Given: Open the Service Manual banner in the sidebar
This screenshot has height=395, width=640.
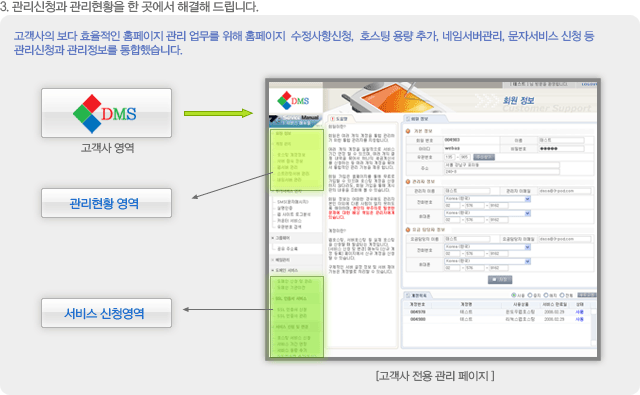Looking at the screenshot, I should [296, 120].
